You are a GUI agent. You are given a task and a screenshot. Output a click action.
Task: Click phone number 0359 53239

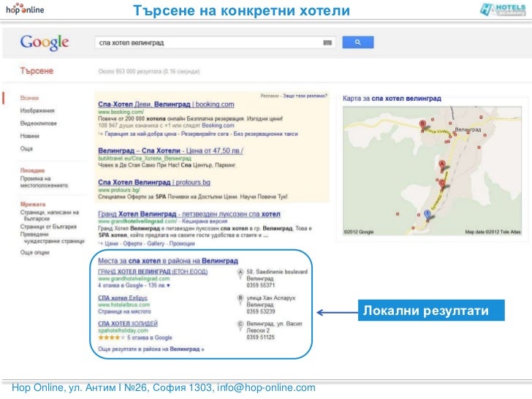(x=261, y=311)
